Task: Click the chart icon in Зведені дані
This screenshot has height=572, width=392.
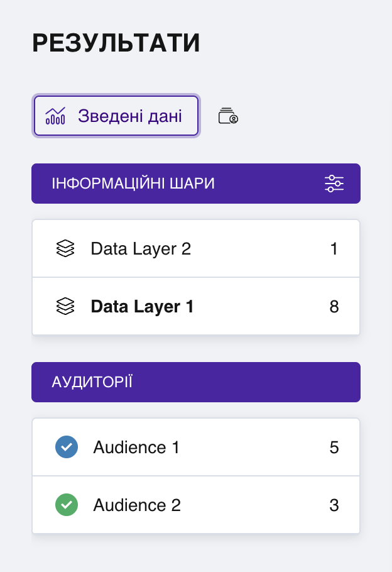Action: pyautogui.click(x=55, y=116)
